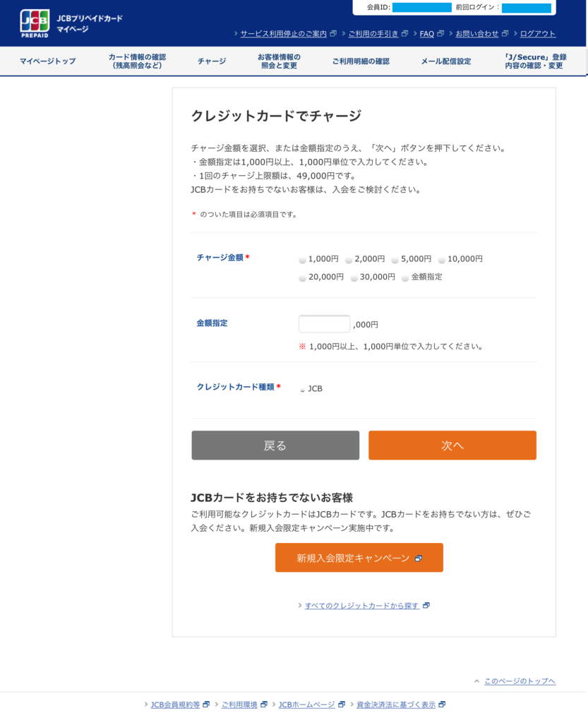Click the クレジットカード種類 field label
This screenshot has height=723, width=588.
[x=236, y=386]
